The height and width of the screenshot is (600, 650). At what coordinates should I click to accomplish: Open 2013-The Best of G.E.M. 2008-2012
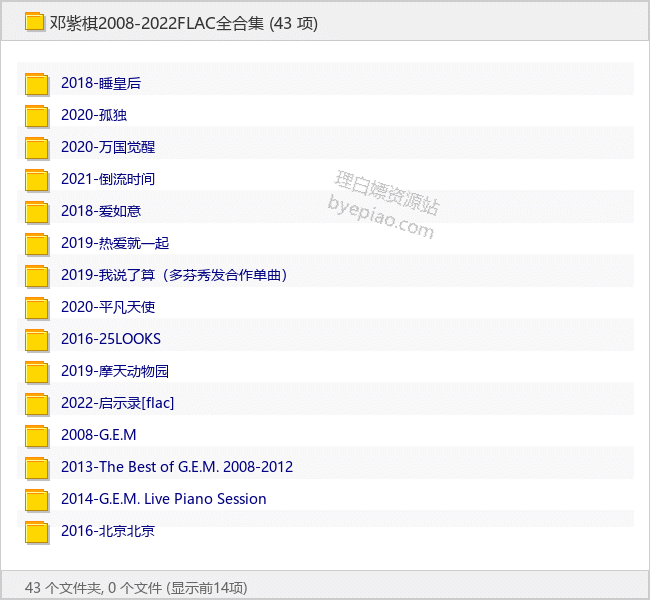click(x=177, y=467)
